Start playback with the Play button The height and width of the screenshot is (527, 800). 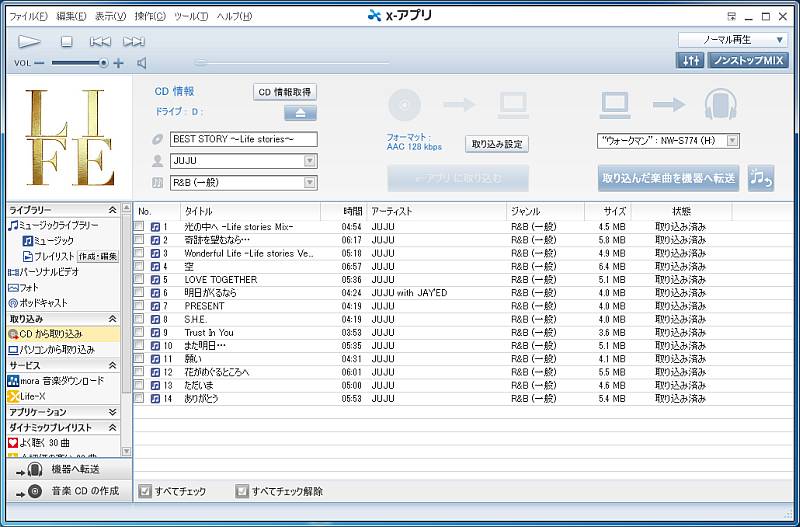point(29,41)
